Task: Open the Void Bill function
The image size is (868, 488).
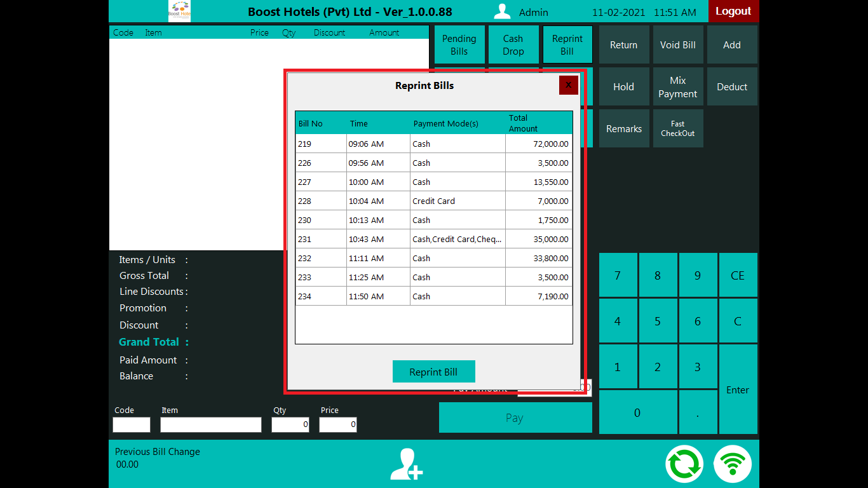Action: pos(677,45)
